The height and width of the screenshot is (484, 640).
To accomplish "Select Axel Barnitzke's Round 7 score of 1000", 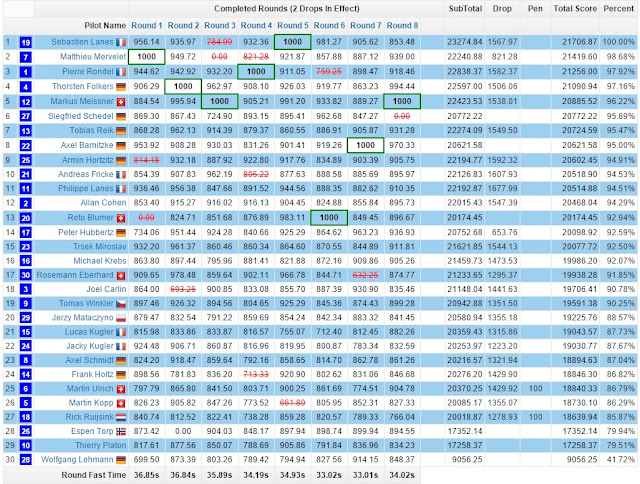I will [x=365, y=145].
